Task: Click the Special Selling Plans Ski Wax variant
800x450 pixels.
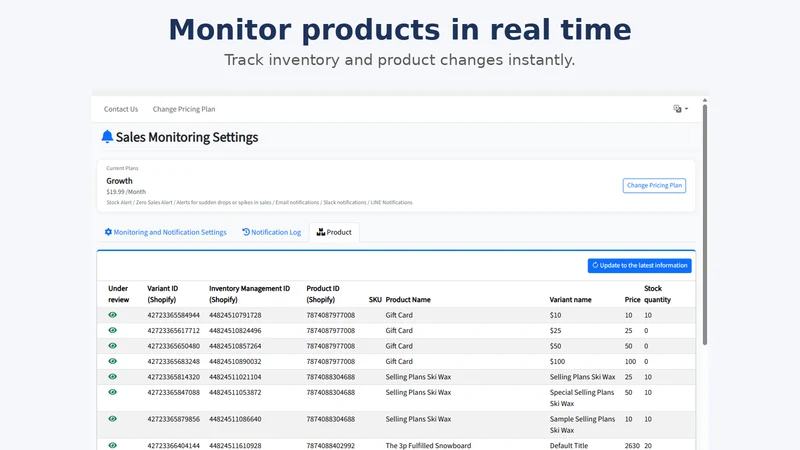Action: pyautogui.click(x=582, y=398)
